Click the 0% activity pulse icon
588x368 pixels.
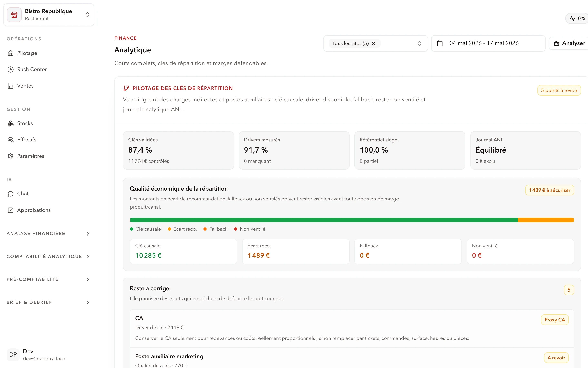(572, 18)
